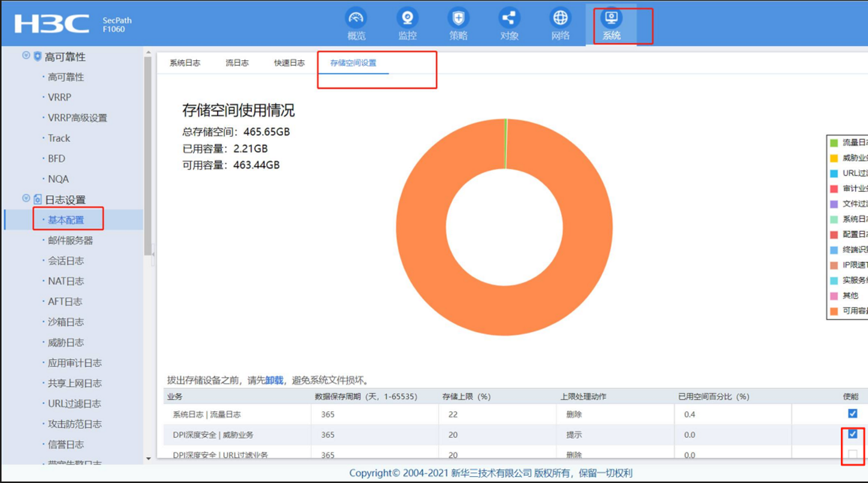The width and height of the screenshot is (868, 483).
Task: Click the shield icon beside the 高可靠性 heading
Action: 37,56
